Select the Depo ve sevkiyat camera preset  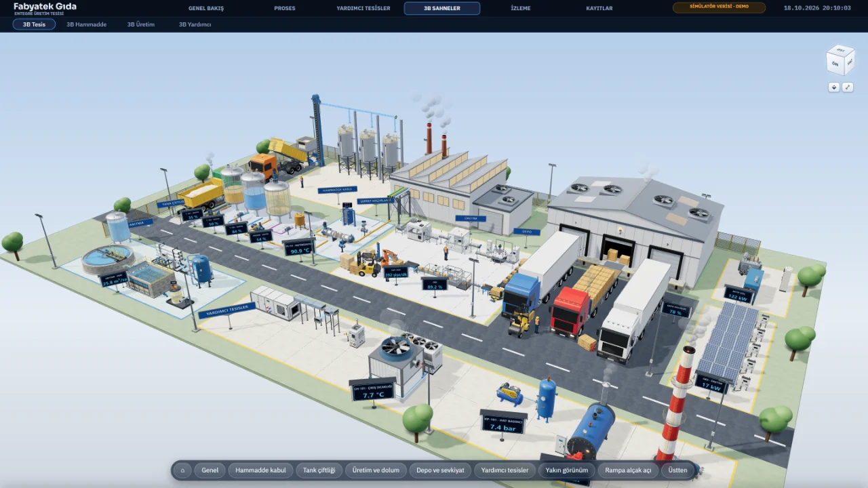coord(440,470)
